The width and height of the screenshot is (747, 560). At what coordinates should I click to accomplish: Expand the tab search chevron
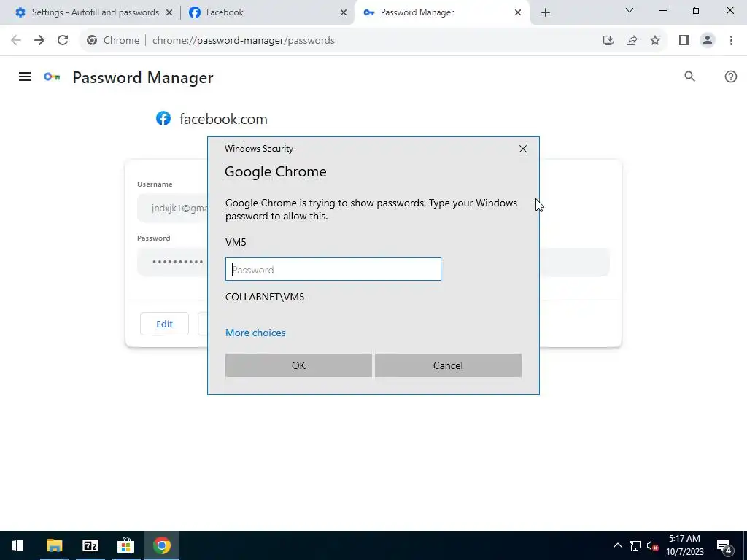tap(630, 10)
